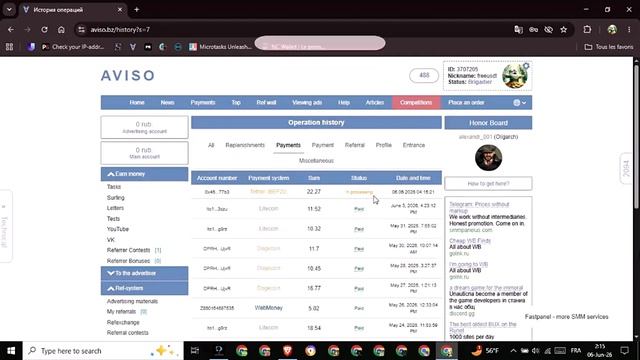
Task: Click the AVISO logo
Action: click(128, 76)
